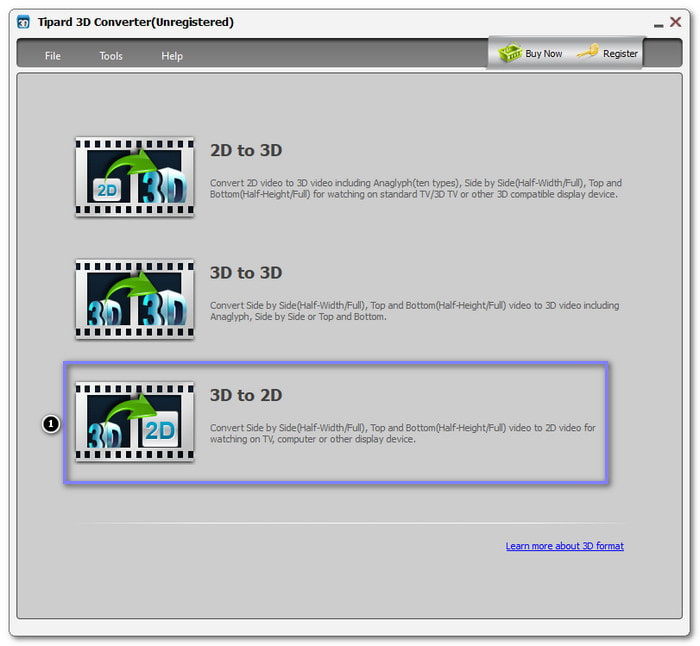Open the File menu

click(x=53, y=56)
